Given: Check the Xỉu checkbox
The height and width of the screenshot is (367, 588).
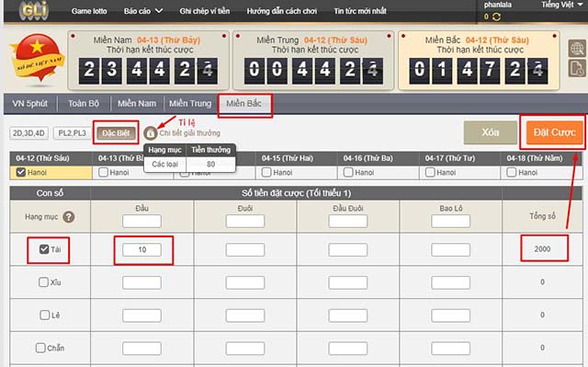Looking at the screenshot, I should (43, 281).
